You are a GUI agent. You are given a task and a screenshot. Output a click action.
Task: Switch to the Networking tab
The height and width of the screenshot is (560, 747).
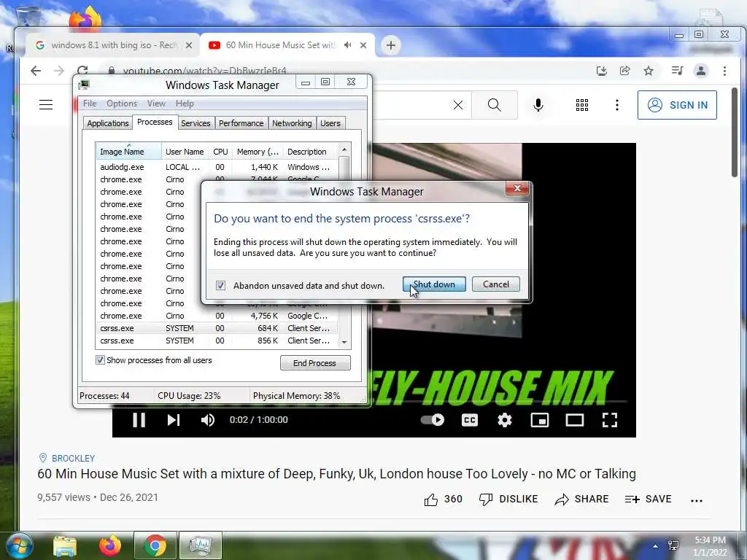pyautogui.click(x=292, y=123)
